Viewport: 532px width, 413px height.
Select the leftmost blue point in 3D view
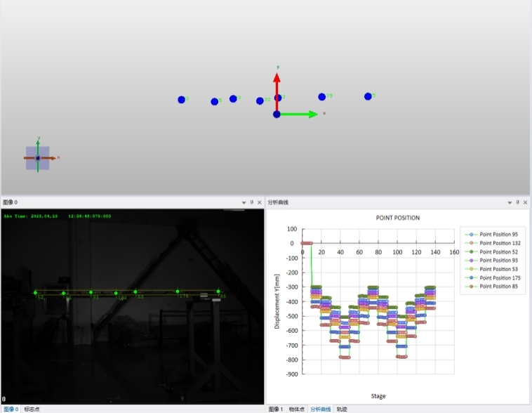click(x=182, y=100)
